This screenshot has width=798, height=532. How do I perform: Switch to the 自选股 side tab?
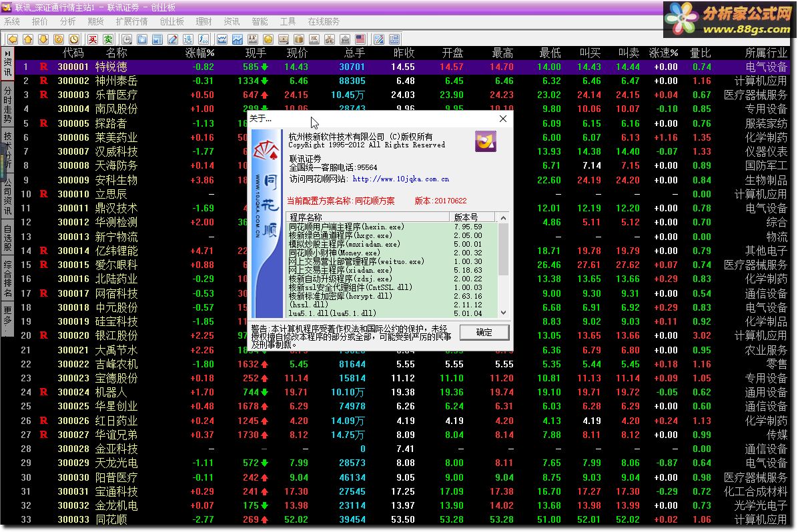pyautogui.click(x=7, y=237)
